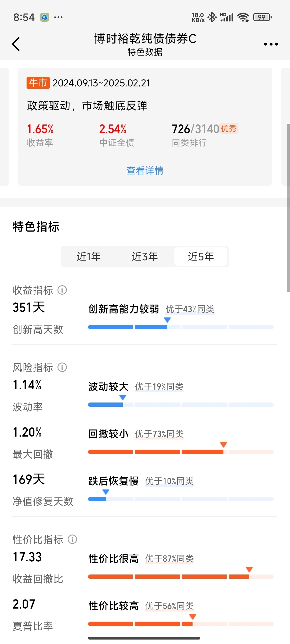290x644 pixels.
Task: Tap info icon beside 性价比指标
Action: point(73,539)
